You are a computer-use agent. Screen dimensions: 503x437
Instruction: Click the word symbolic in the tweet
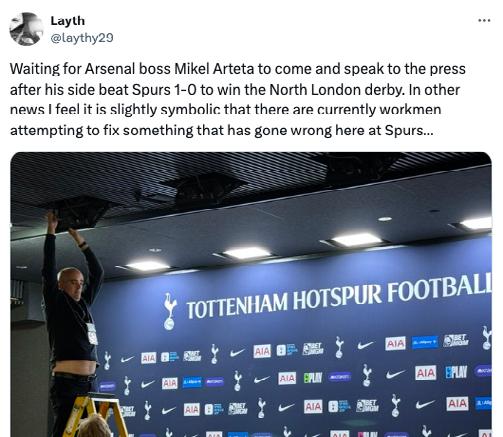(190, 110)
